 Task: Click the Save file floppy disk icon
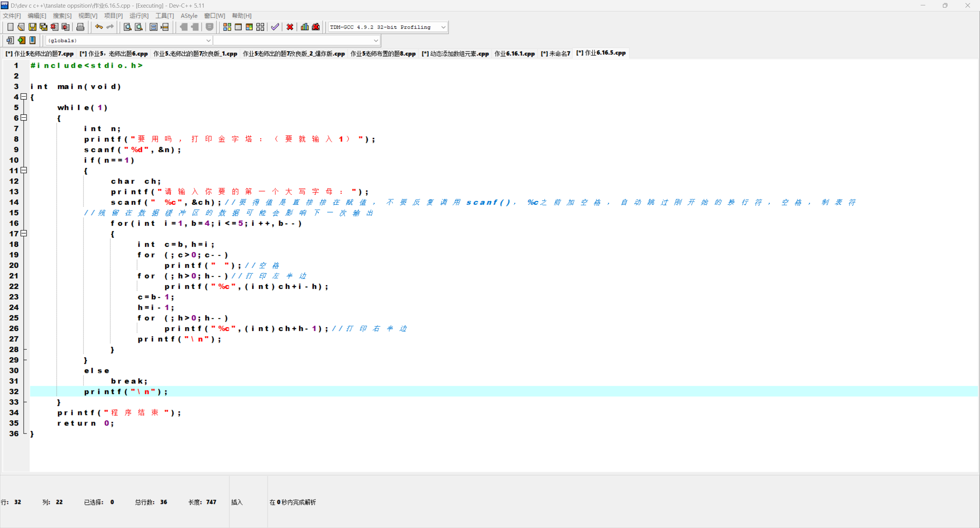(33, 27)
